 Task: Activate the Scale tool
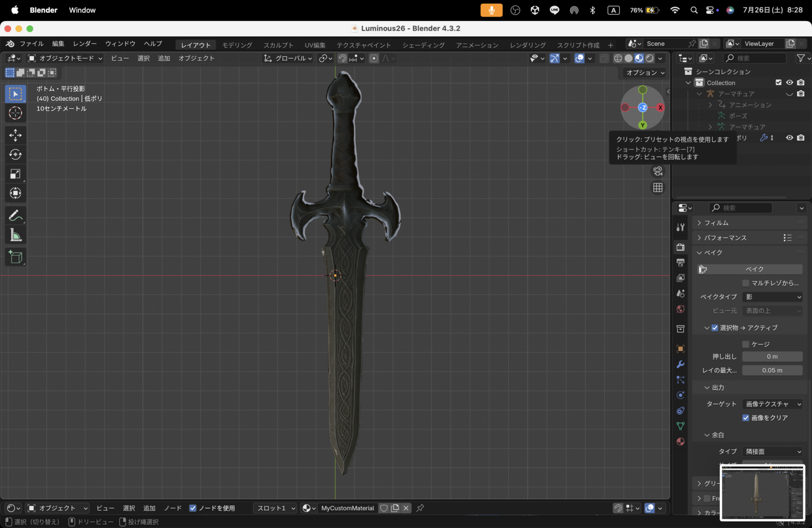15,174
